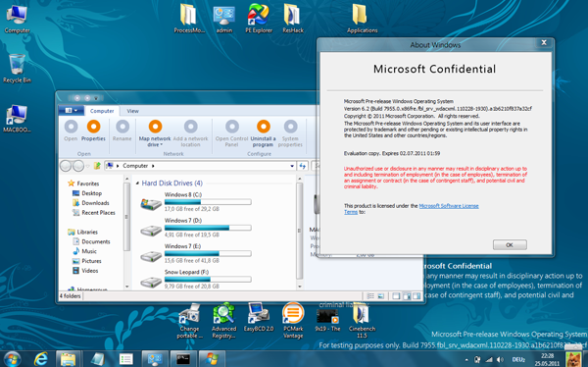This screenshot has width=588, height=367.
Task: Switch to the View ribbon tab
Action: tap(132, 111)
